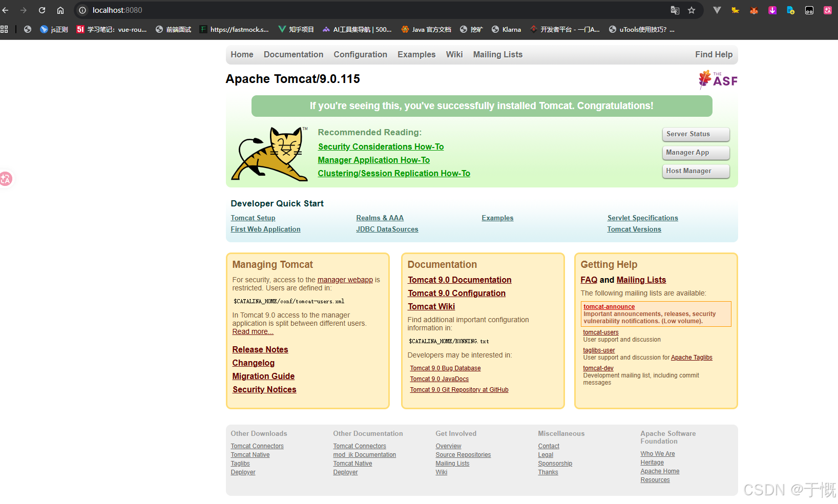
Task: Click the ASF feather logo
Action: pyautogui.click(x=718, y=80)
